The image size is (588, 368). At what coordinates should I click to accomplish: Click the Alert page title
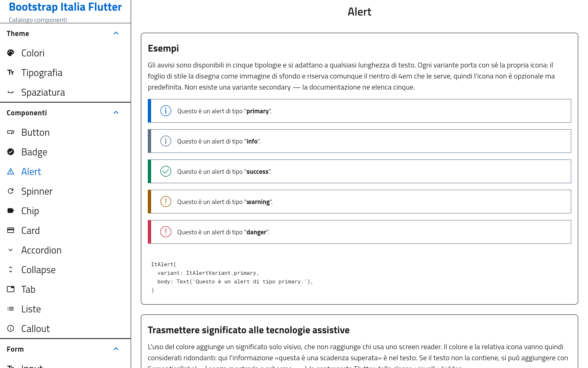(x=359, y=12)
